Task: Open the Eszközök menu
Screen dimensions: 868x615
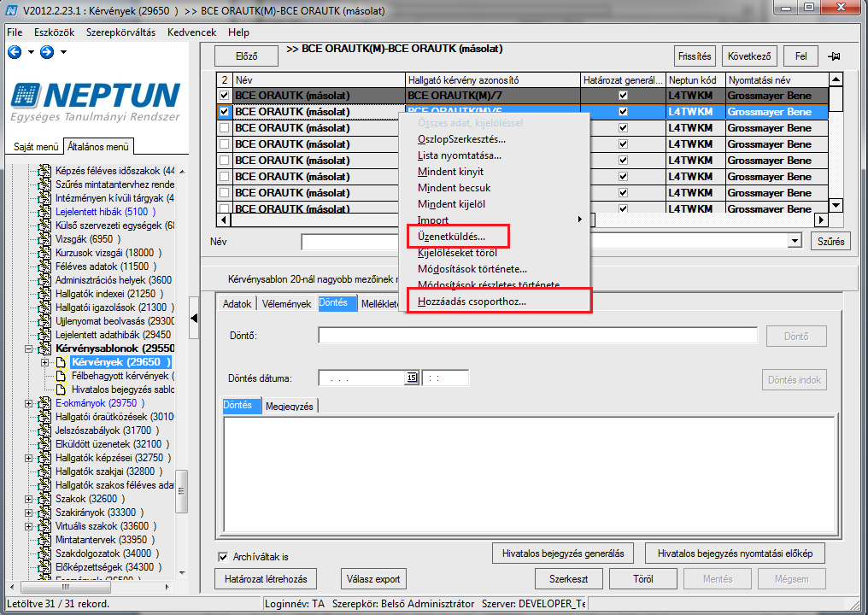Action: click(55, 32)
